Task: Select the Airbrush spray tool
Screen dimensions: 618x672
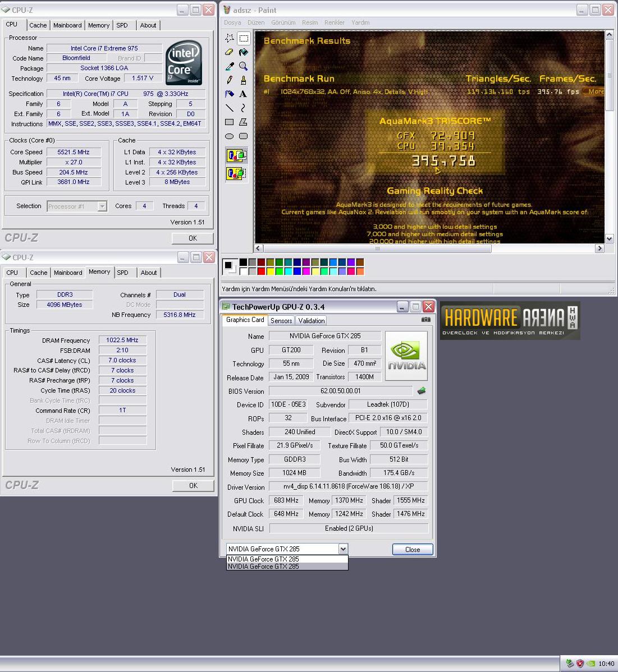Action: tap(230, 94)
